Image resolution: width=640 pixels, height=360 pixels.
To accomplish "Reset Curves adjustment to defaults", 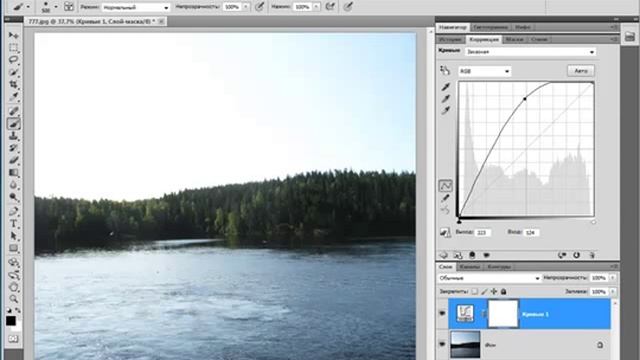I will 576,255.
